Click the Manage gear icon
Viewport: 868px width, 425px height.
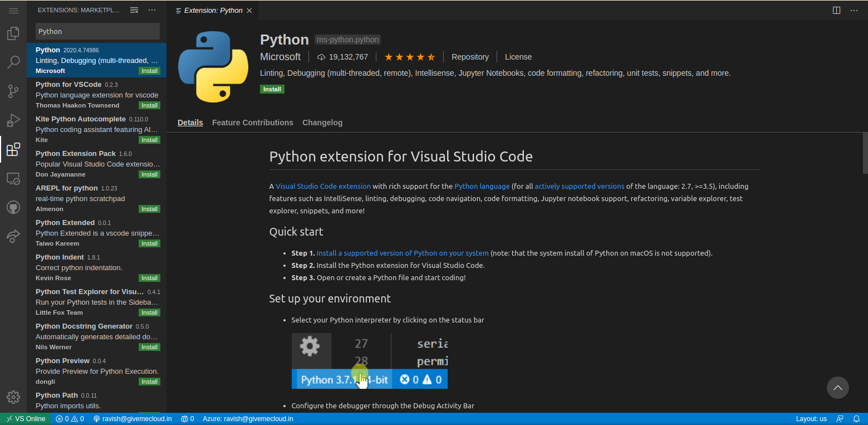(x=13, y=397)
